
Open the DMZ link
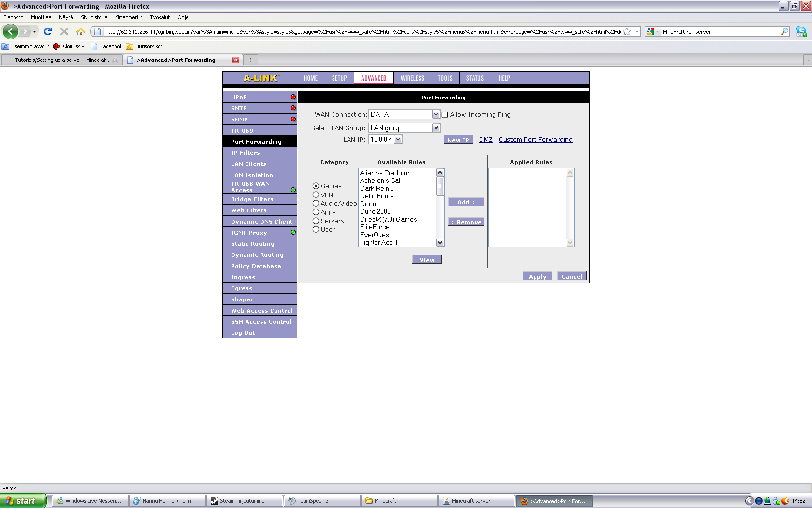pyautogui.click(x=486, y=140)
